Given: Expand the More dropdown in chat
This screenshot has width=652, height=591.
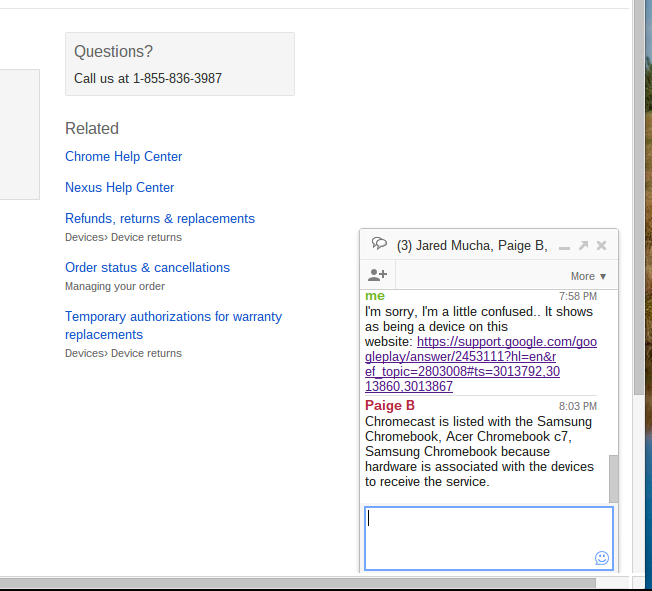Looking at the screenshot, I should click(588, 276).
